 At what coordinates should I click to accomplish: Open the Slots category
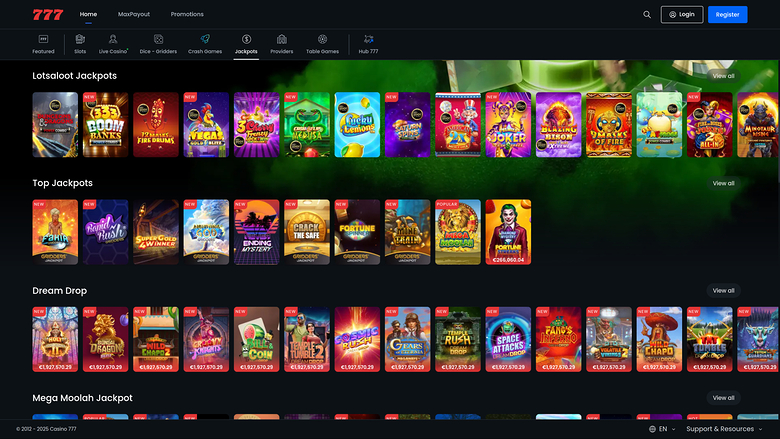[80, 44]
